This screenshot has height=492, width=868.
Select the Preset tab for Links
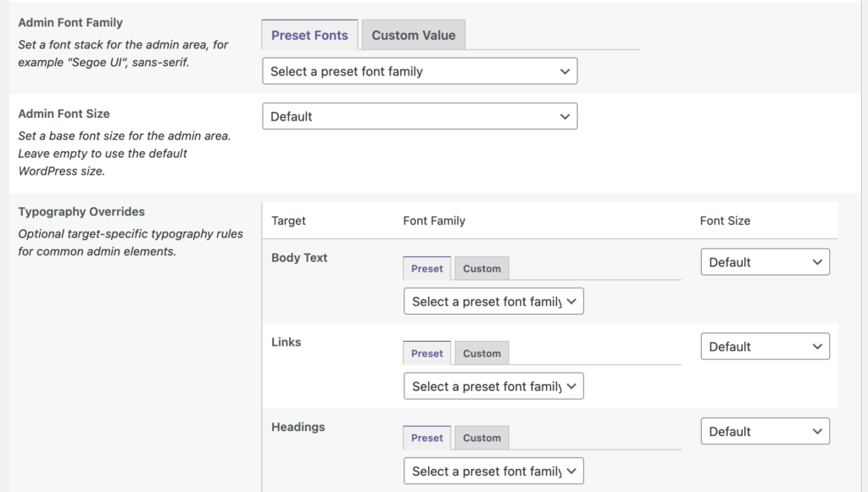(426, 354)
